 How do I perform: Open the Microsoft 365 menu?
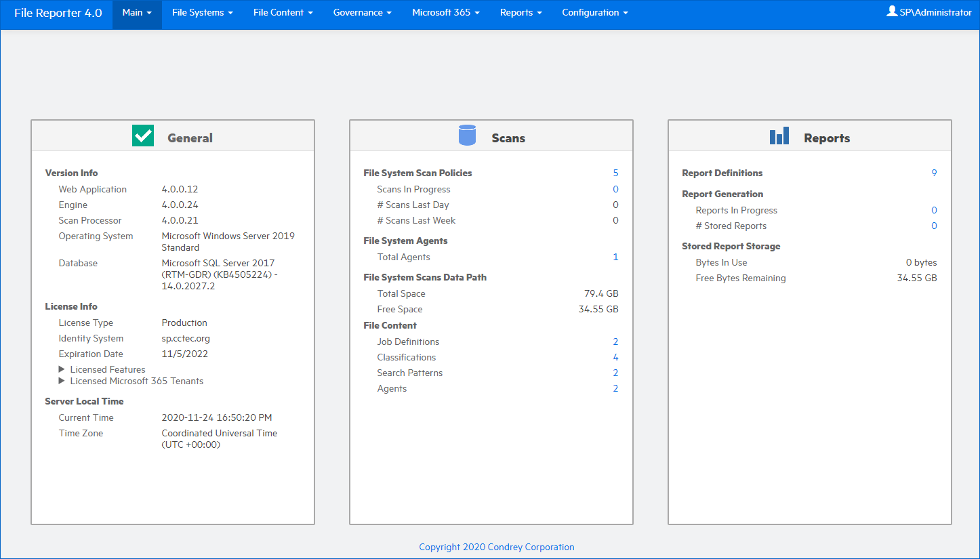tap(445, 13)
